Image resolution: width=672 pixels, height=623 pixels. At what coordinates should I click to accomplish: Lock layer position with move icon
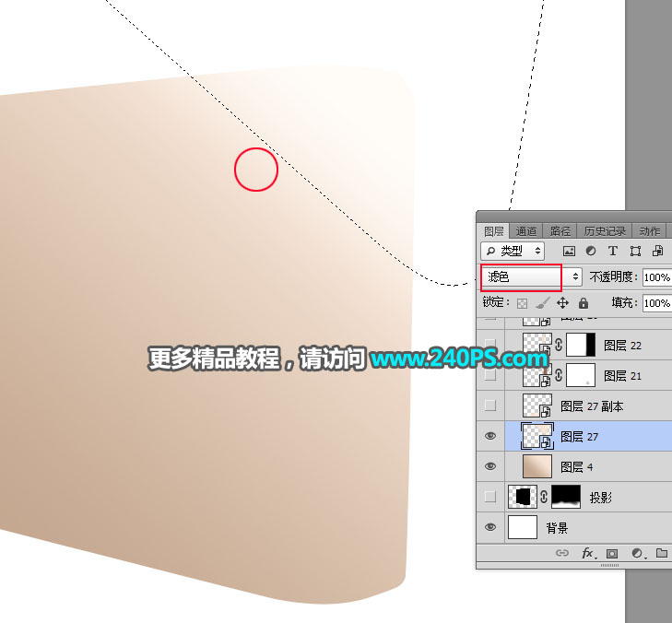[562, 303]
